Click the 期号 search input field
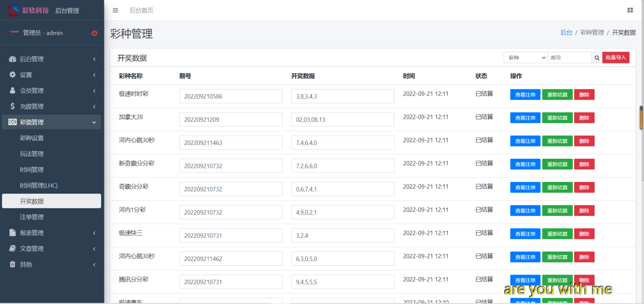This screenshot has width=644, height=304. click(569, 58)
